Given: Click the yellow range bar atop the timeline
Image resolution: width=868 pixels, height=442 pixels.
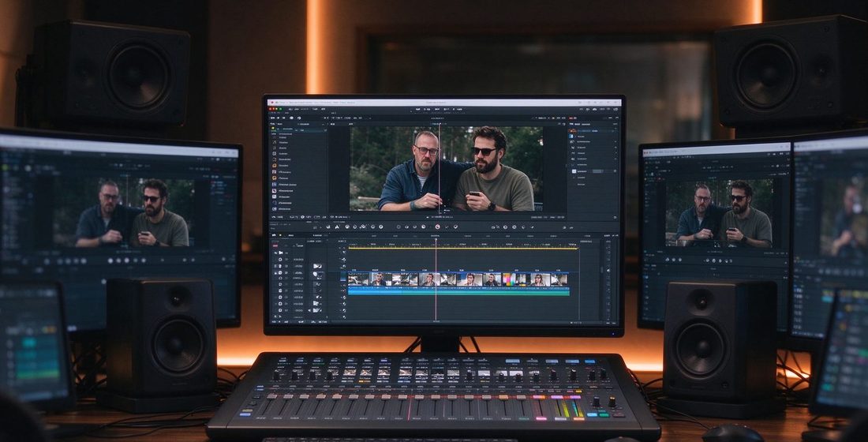Looking at the screenshot, I should (462, 248).
